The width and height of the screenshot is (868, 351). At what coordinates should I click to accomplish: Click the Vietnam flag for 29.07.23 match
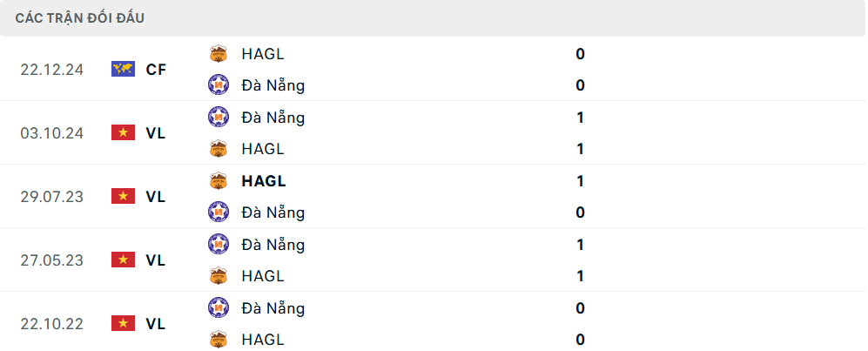[x=123, y=197]
